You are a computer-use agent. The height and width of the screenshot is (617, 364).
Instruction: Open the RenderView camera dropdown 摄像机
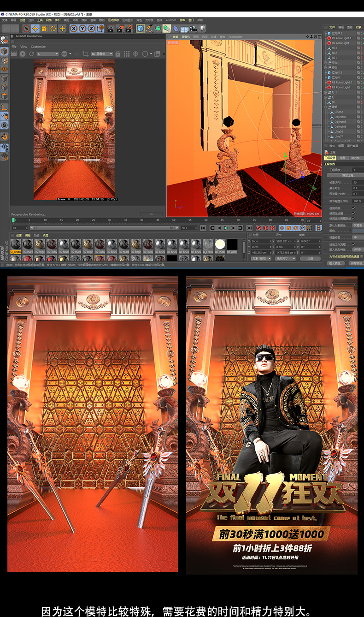[102, 54]
